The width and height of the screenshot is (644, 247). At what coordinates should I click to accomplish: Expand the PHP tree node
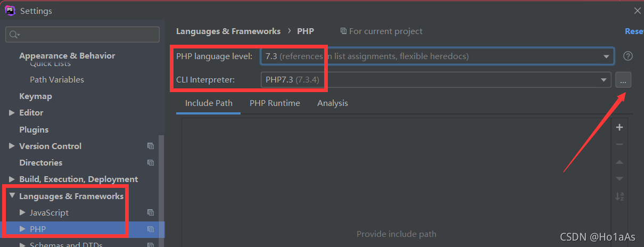tap(22, 229)
